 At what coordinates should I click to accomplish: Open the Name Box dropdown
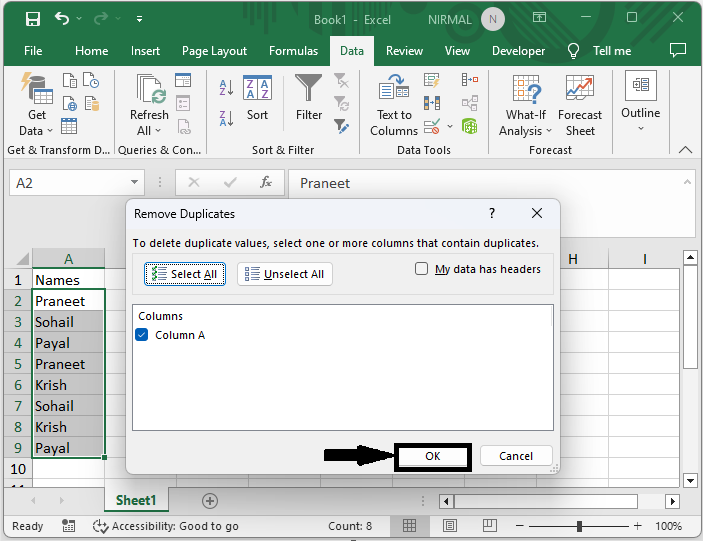(134, 182)
